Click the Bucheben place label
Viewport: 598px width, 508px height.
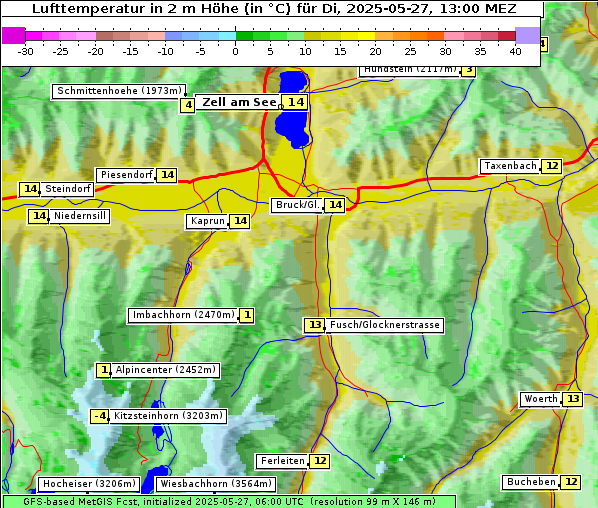pos(531,482)
